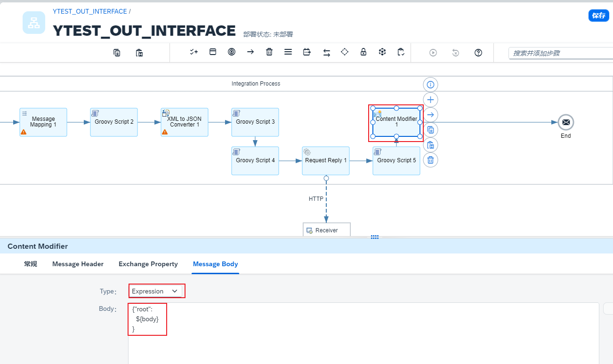Click the 保存 save button
613x364 pixels.
[x=598, y=16]
